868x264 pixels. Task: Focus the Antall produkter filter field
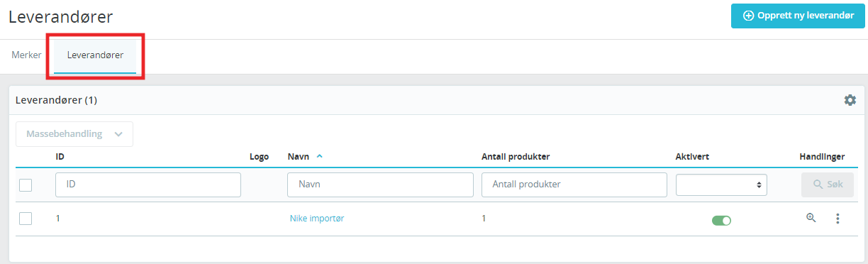click(574, 185)
